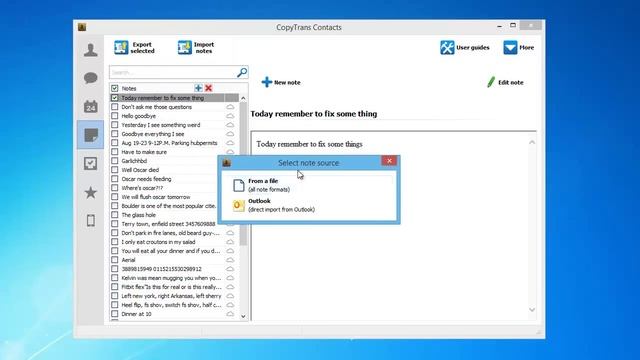Open the Calendar section in the sidebar
The height and width of the screenshot is (360, 640).
(91, 107)
